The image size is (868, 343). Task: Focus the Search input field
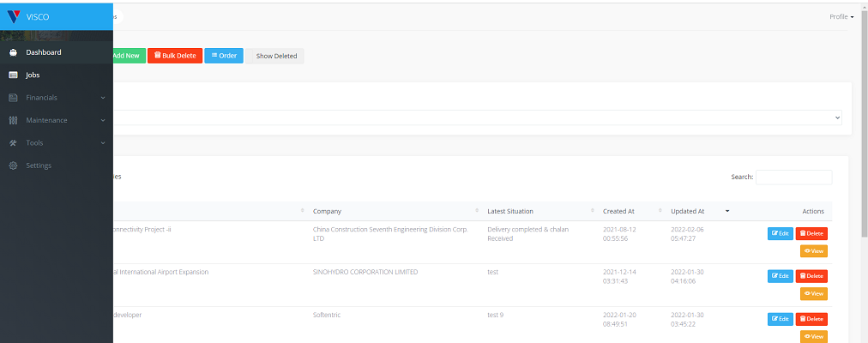[x=794, y=177]
